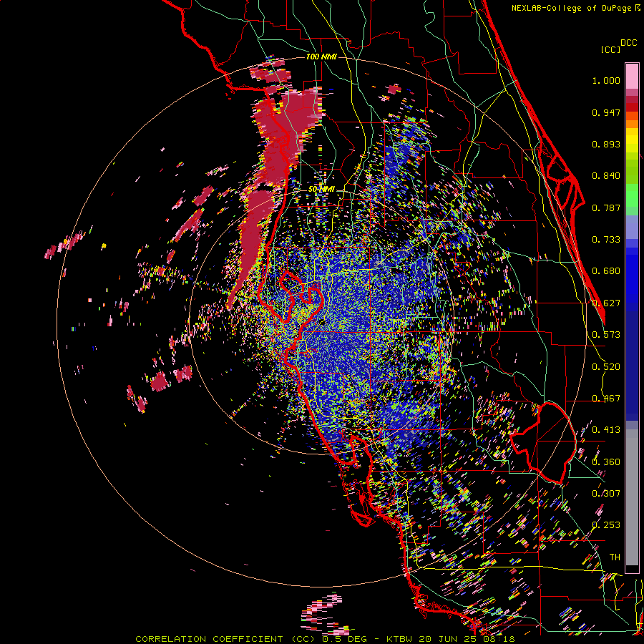Select the 0.573 scale value
Image resolution: width=644 pixels, height=644 pixels.
pos(606,335)
